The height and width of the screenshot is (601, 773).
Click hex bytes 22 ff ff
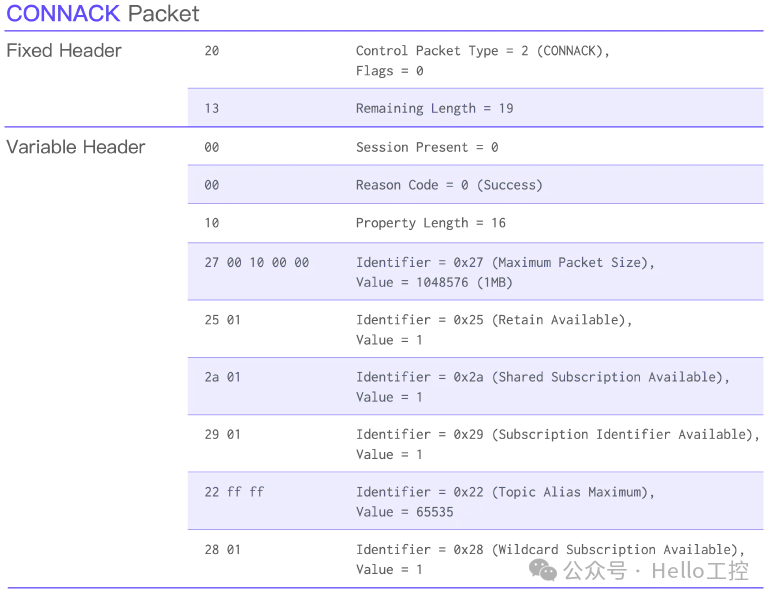point(235,492)
